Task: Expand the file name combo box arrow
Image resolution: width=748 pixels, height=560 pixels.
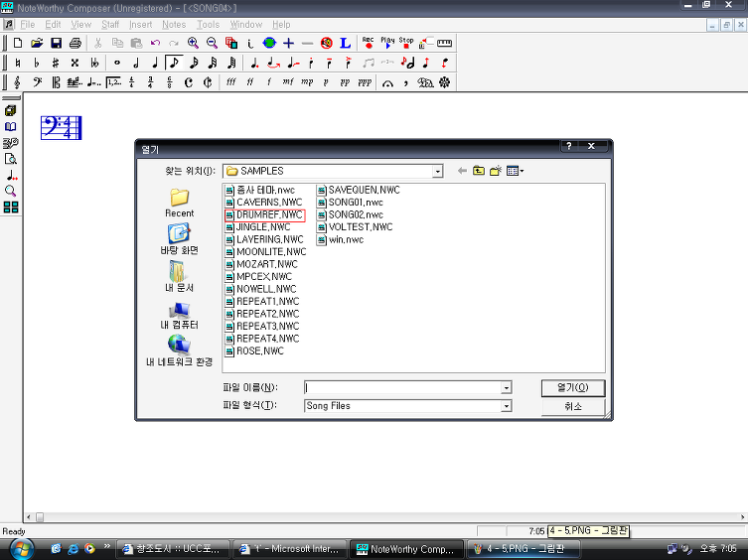Action: pyautogui.click(x=507, y=388)
